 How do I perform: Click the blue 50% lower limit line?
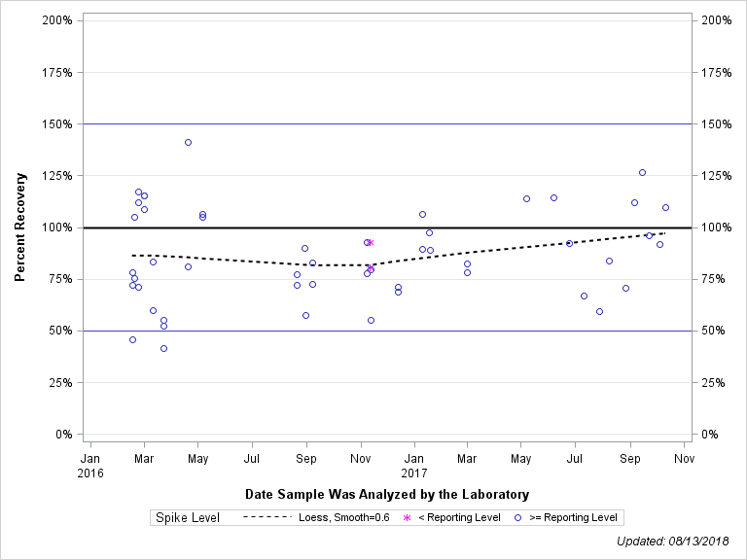click(x=387, y=331)
